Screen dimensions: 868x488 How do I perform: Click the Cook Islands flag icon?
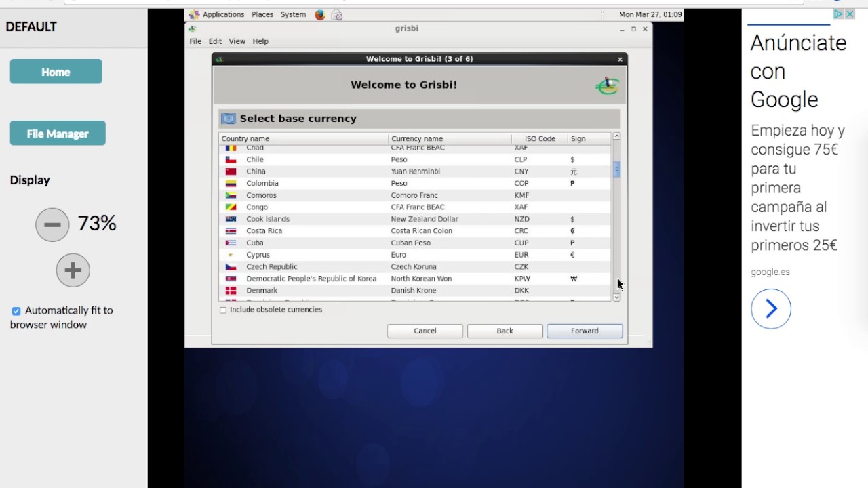point(231,219)
